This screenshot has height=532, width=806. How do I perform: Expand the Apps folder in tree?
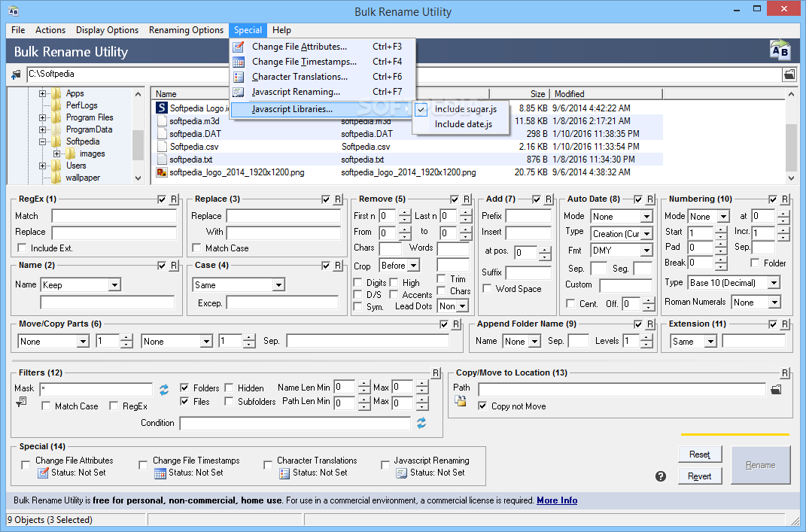[x=43, y=93]
